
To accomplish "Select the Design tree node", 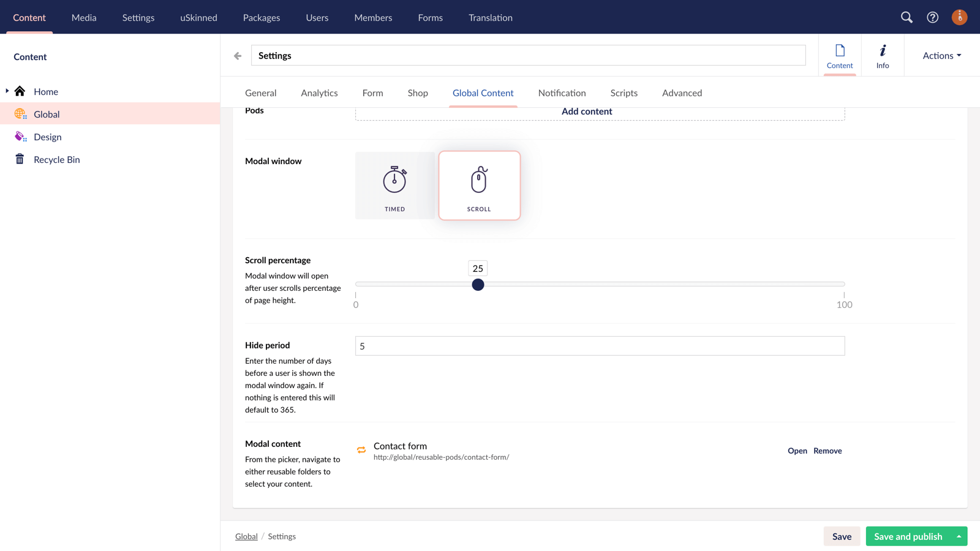I will pos(47,137).
